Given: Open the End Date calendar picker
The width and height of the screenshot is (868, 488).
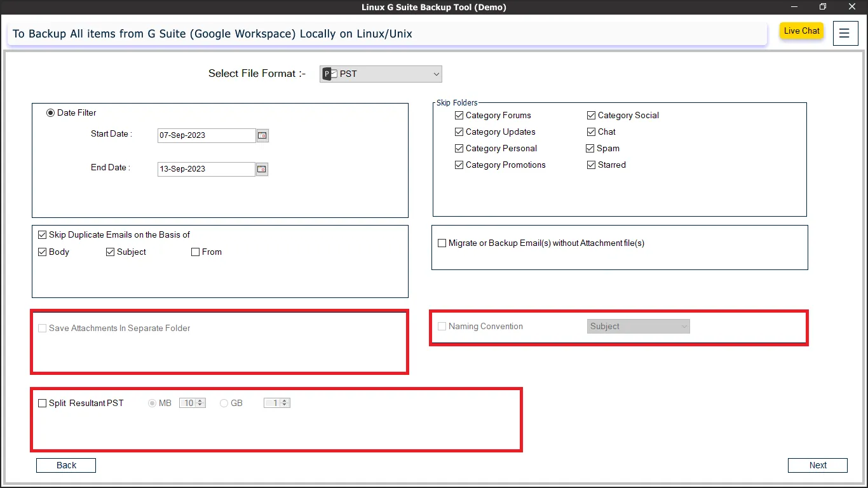Looking at the screenshot, I should [262, 169].
